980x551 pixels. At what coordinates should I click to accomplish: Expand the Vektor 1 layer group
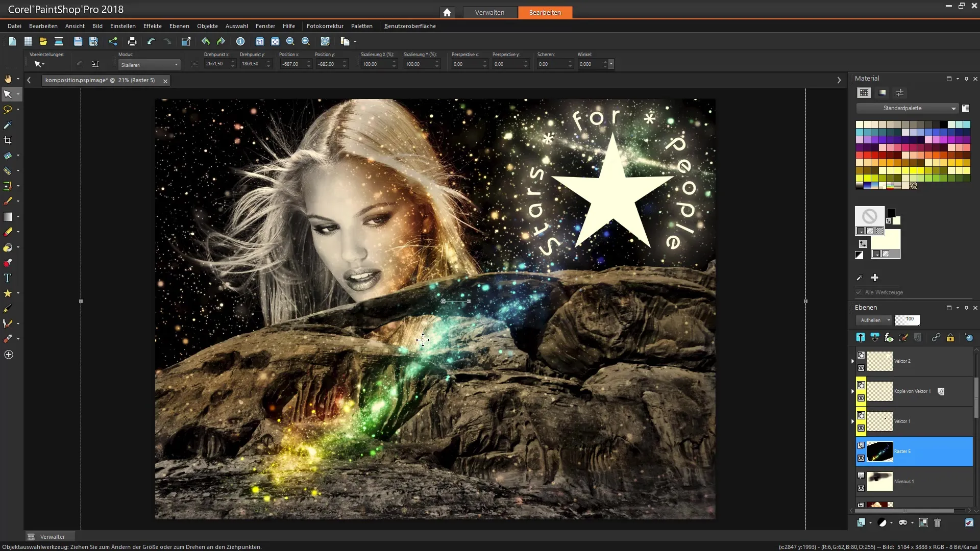tap(852, 421)
